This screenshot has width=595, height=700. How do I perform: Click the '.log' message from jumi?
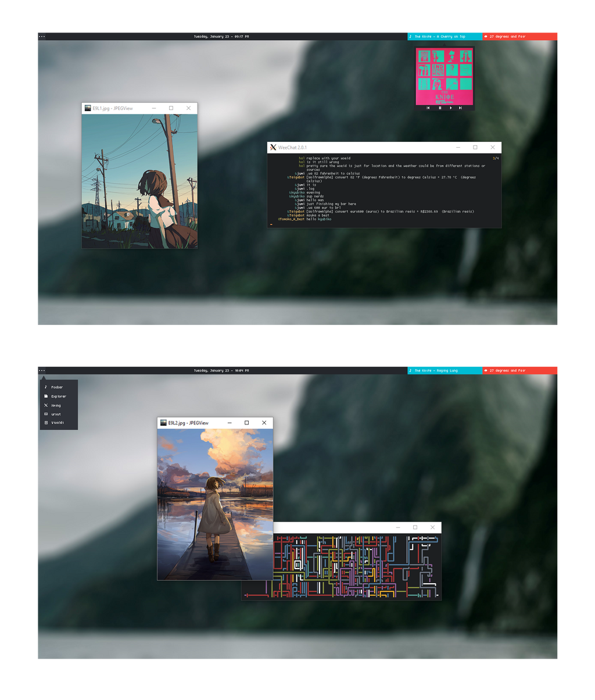coord(310,188)
